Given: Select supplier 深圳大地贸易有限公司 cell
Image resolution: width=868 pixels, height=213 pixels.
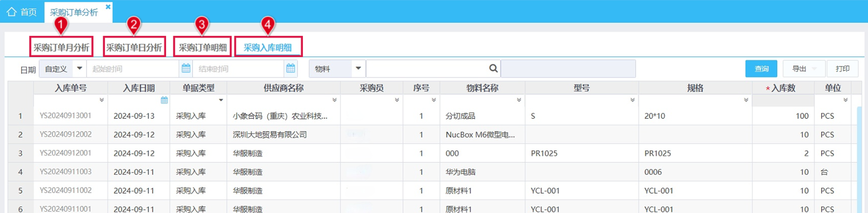Looking at the screenshot, I should [283, 134].
